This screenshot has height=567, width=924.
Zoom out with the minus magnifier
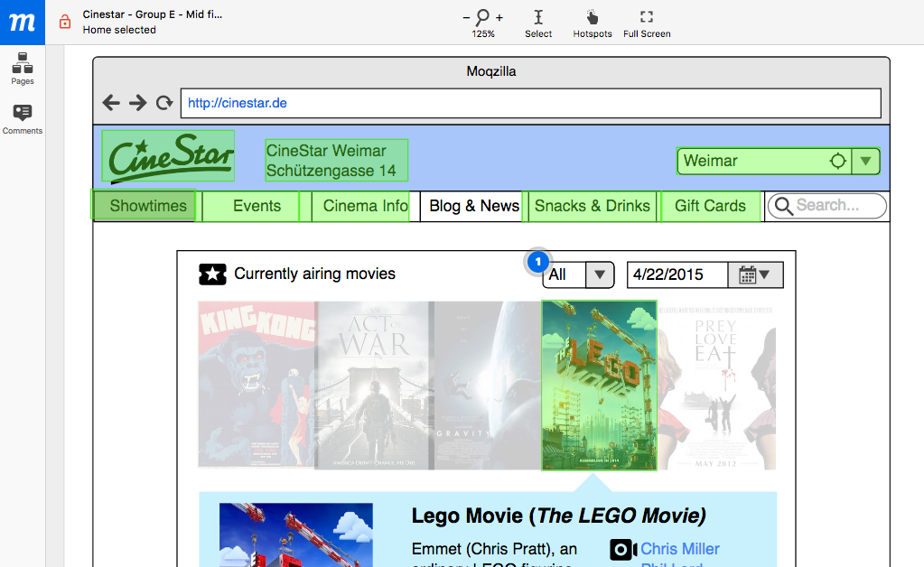[467, 18]
